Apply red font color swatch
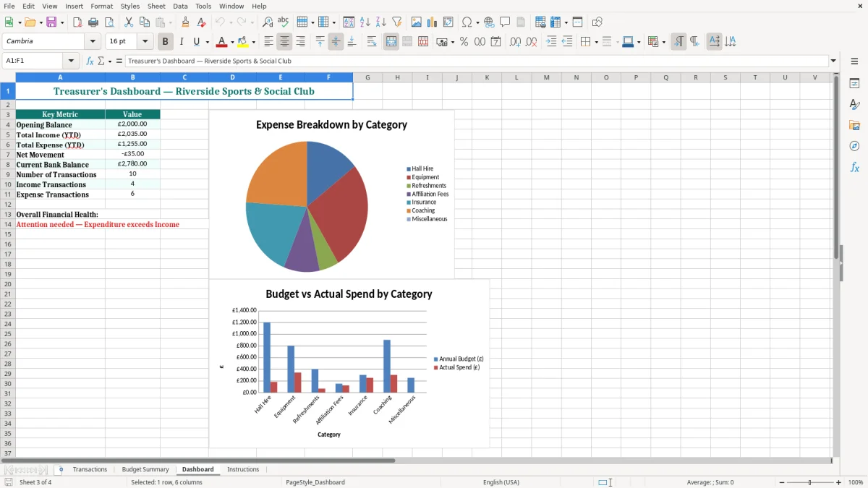Screen dimensions: 868x488 pos(222,42)
